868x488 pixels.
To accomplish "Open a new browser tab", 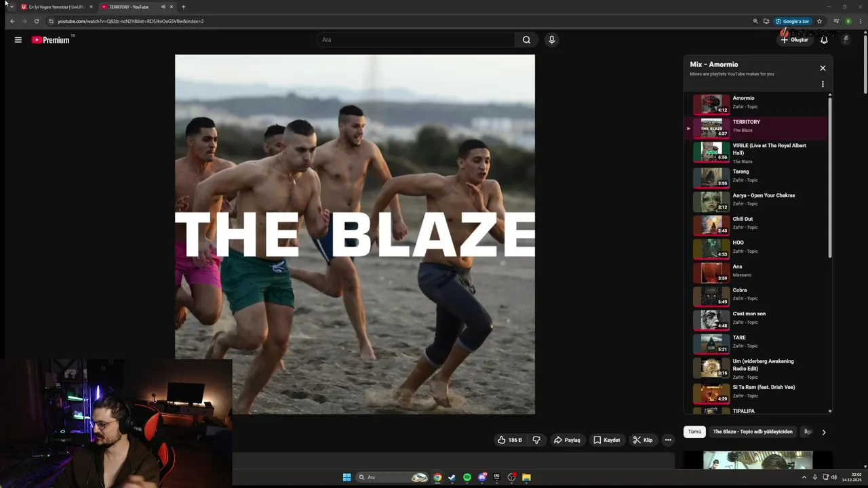I will [183, 7].
